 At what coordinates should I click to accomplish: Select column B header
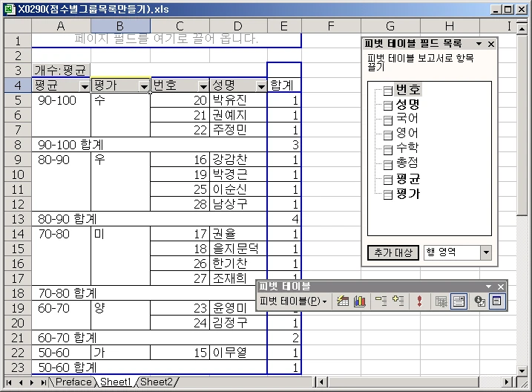[x=120, y=26]
